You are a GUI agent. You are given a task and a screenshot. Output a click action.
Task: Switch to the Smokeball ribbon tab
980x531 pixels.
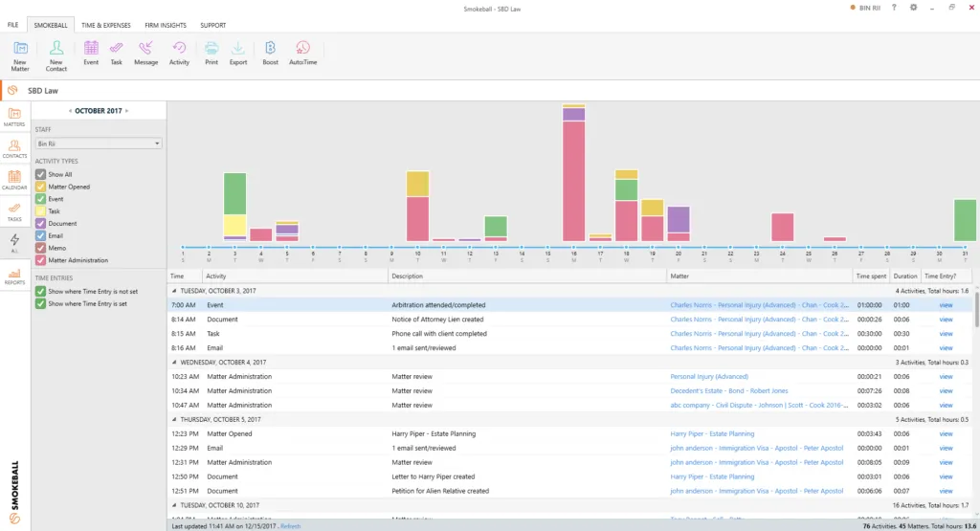pyautogui.click(x=51, y=25)
